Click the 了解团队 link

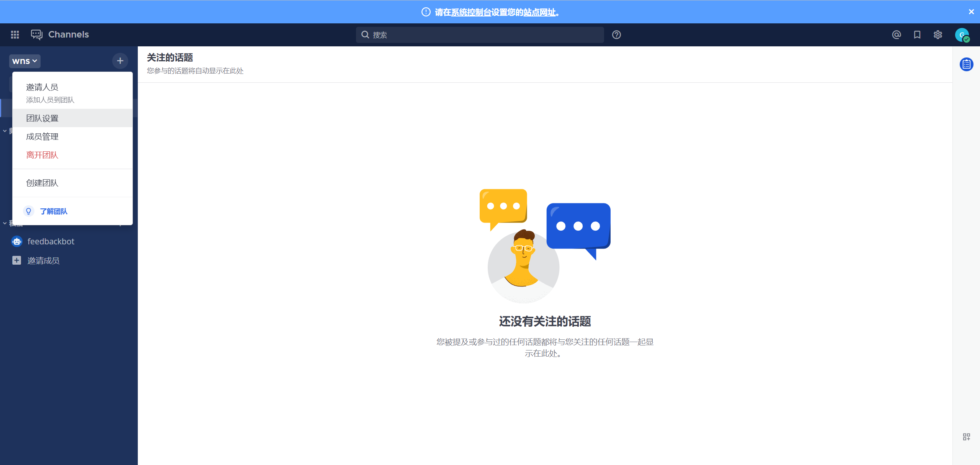pos(54,211)
